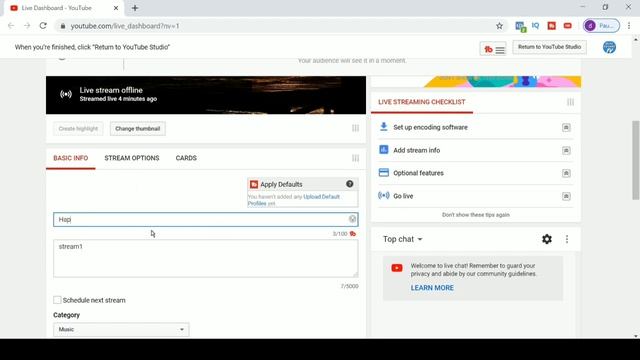The width and height of the screenshot is (640, 360).
Task: Open the TubeBuddy menu beside Return button
Action: [493, 49]
